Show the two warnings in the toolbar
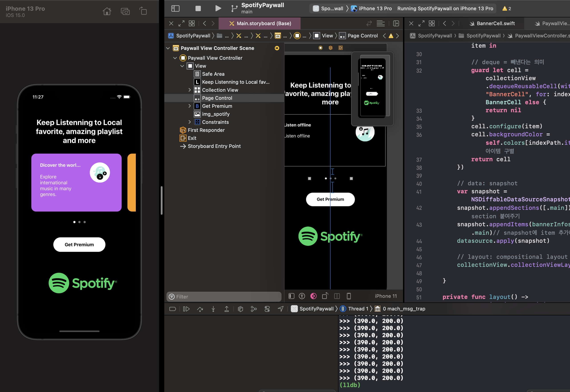The image size is (570, 392). point(507,8)
